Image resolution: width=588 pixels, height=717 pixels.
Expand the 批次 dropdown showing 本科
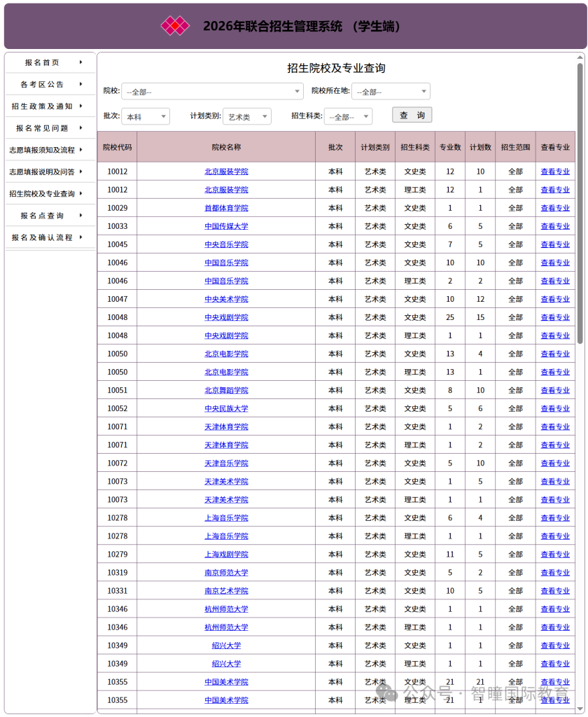pos(146,117)
